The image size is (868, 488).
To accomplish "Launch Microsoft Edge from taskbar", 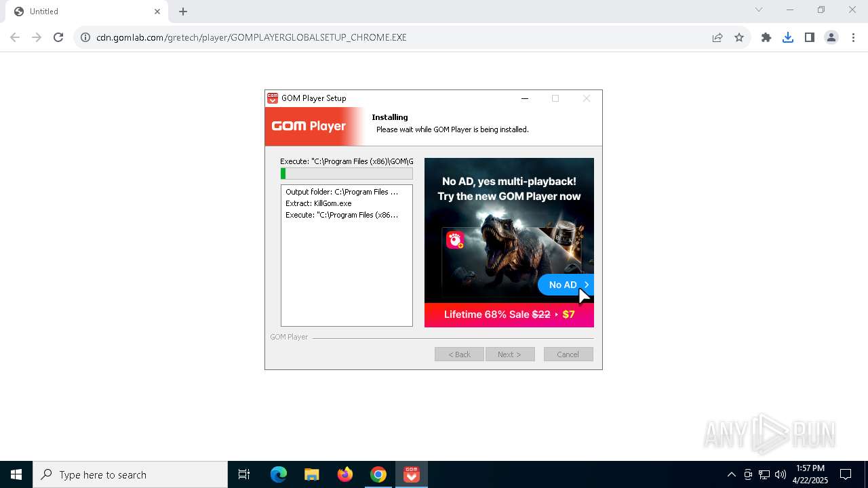I will pos(279,474).
